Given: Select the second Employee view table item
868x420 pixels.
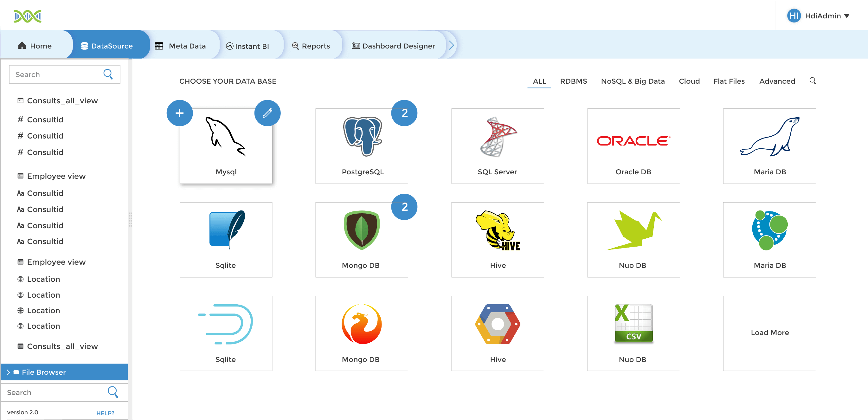Looking at the screenshot, I should (52, 262).
